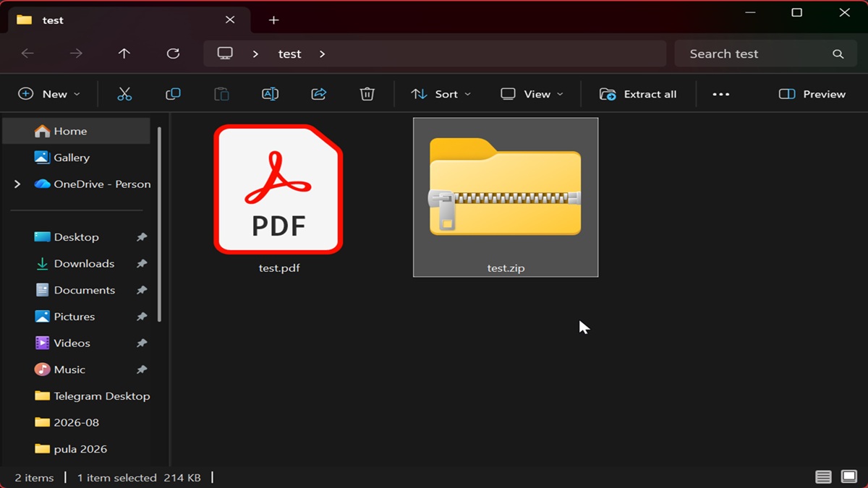Click the Copy icon in toolbar
868x488 pixels.
click(x=173, y=94)
